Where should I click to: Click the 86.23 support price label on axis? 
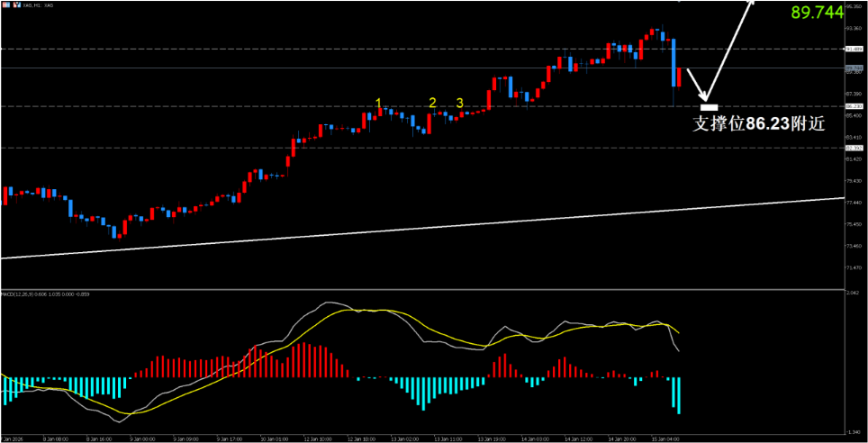coord(854,106)
